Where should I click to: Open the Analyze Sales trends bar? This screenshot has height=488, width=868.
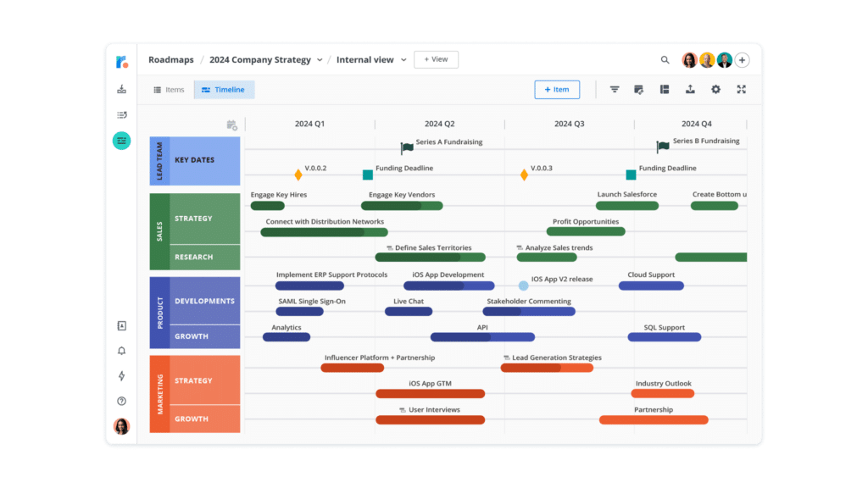[x=547, y=258]
